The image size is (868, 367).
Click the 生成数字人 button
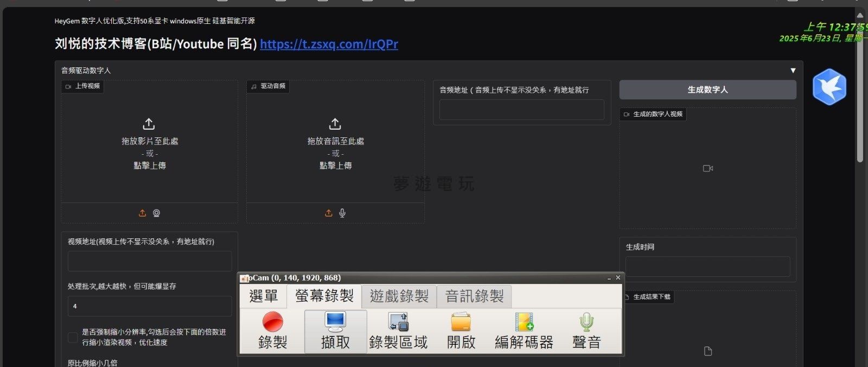point(707,90)
